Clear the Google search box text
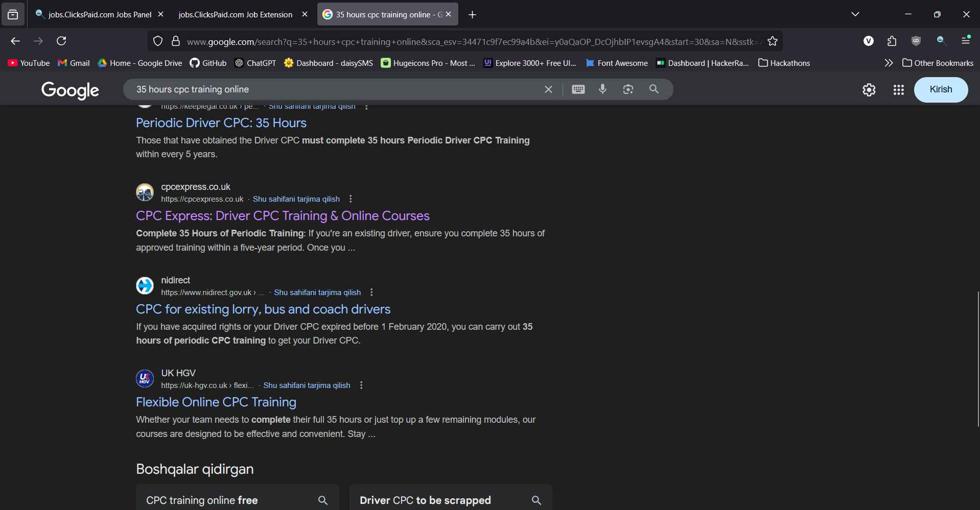Screen dimensions: 980x510 click(548, 89)
